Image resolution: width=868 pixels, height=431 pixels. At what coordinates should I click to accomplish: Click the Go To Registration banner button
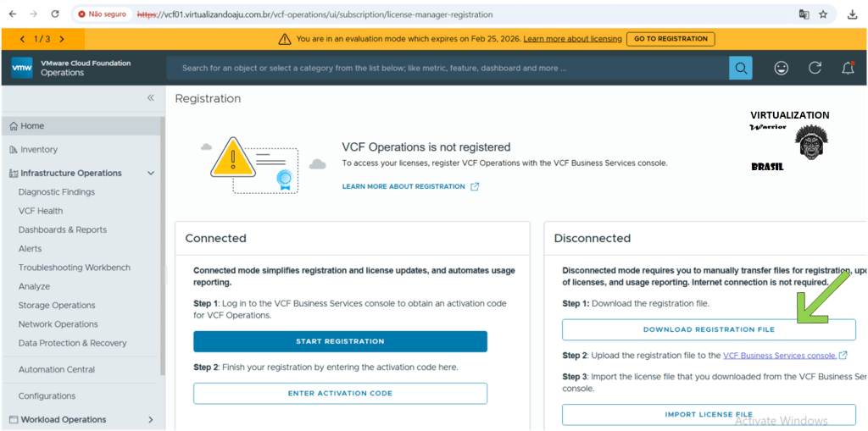coord(670,39)
